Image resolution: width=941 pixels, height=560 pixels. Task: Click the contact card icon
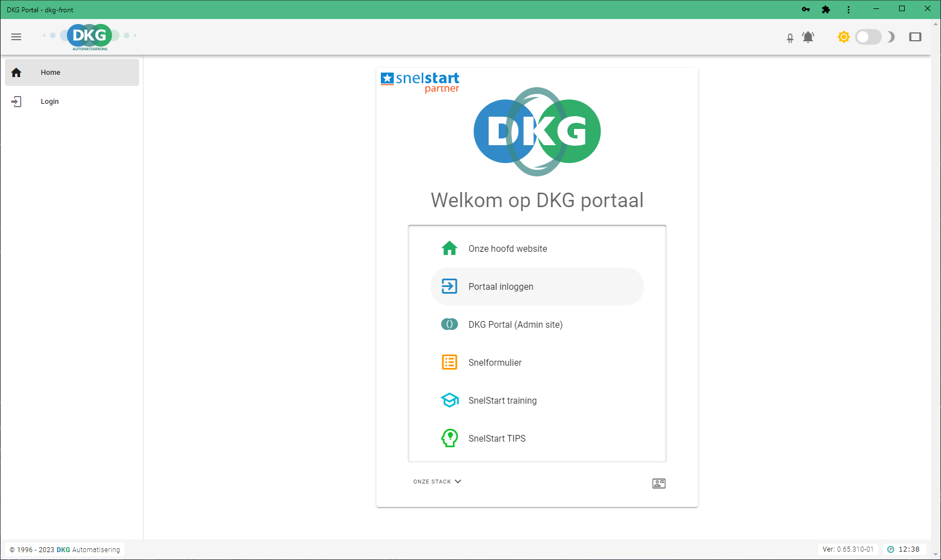659,484
